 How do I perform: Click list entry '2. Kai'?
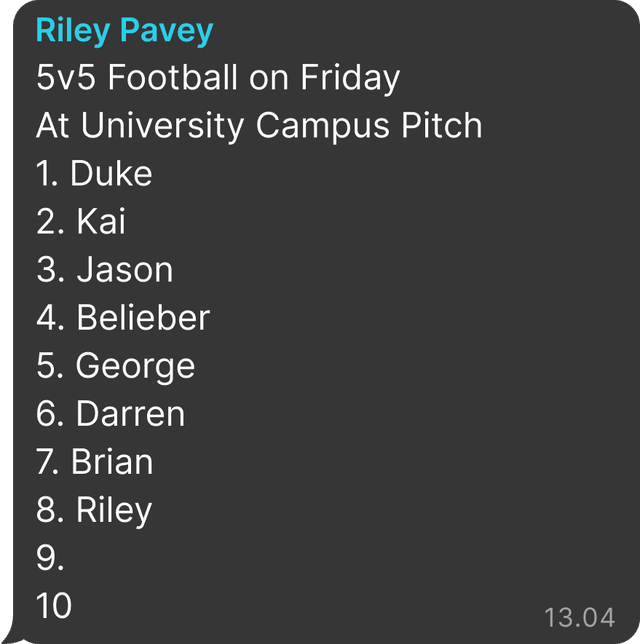pyautogui.click(x=81, y=221)
